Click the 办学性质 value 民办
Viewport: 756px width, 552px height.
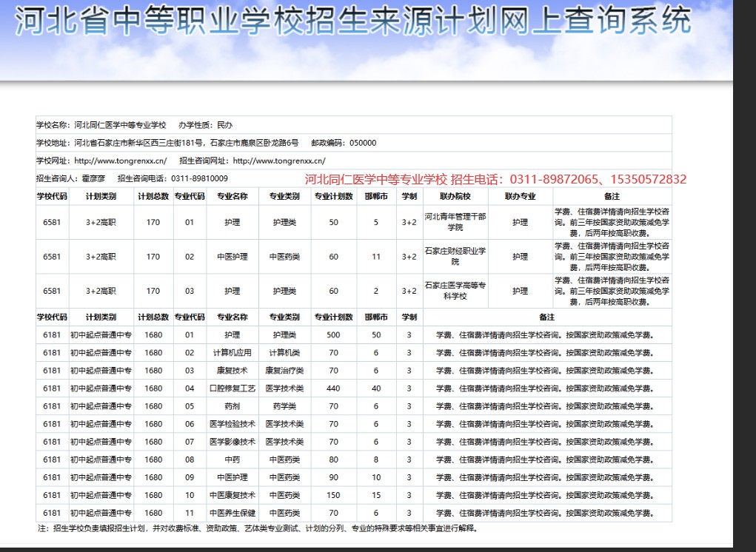click(224, 125)
